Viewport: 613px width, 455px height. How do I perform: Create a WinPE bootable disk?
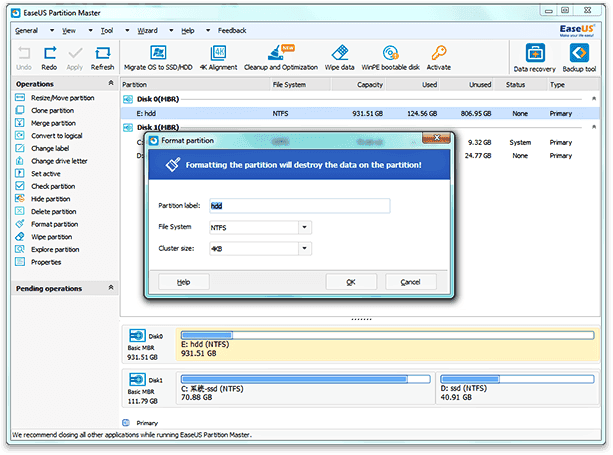coord(390,58)
